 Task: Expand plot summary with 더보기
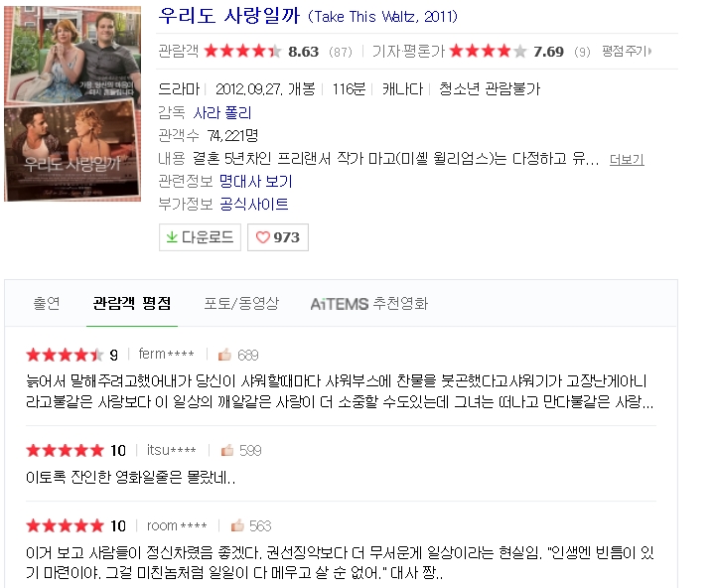[x=627, y=160]
